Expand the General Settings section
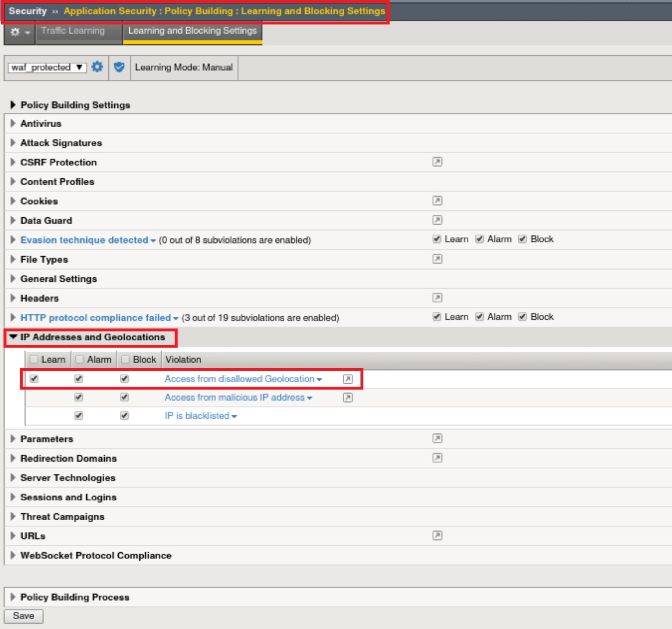This screenshot has width=672, height=629. tap(13, 279)
